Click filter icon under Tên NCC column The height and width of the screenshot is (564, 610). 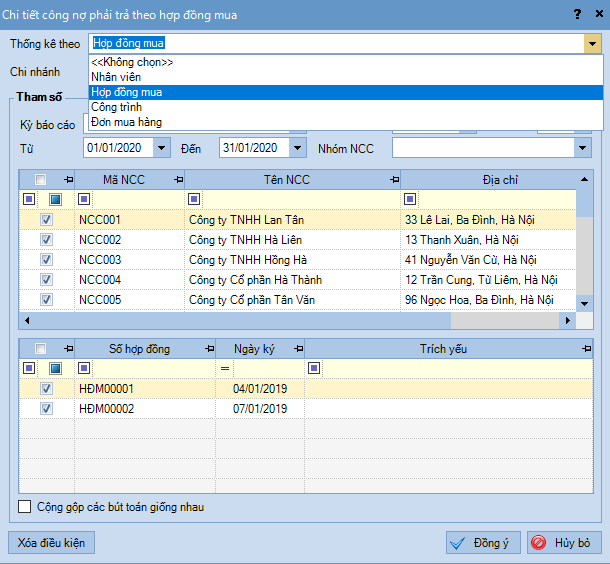click(x=193, y=199)
